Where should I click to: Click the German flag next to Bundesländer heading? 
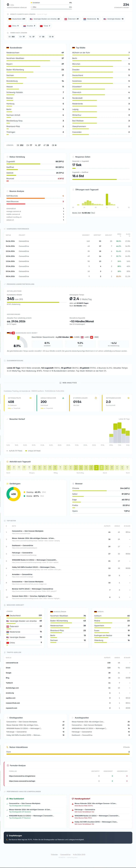click(8, 48)
